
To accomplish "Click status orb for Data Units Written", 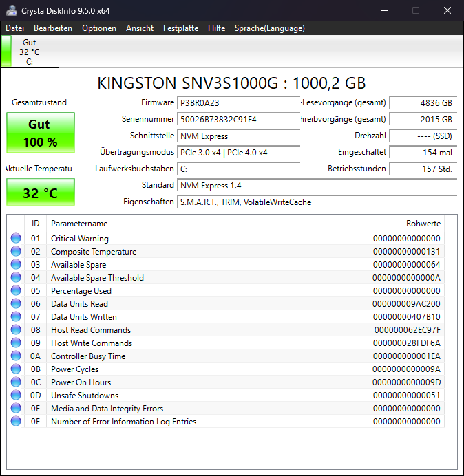I will tap(16, 316).
